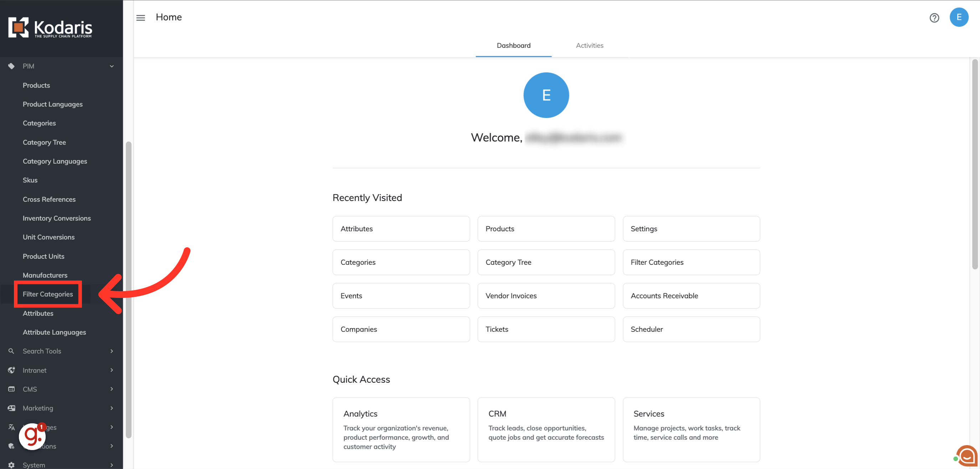Viewport: 980px width, 469px height.
Task: Click the PIM tag icon
Action: point(11,66)
